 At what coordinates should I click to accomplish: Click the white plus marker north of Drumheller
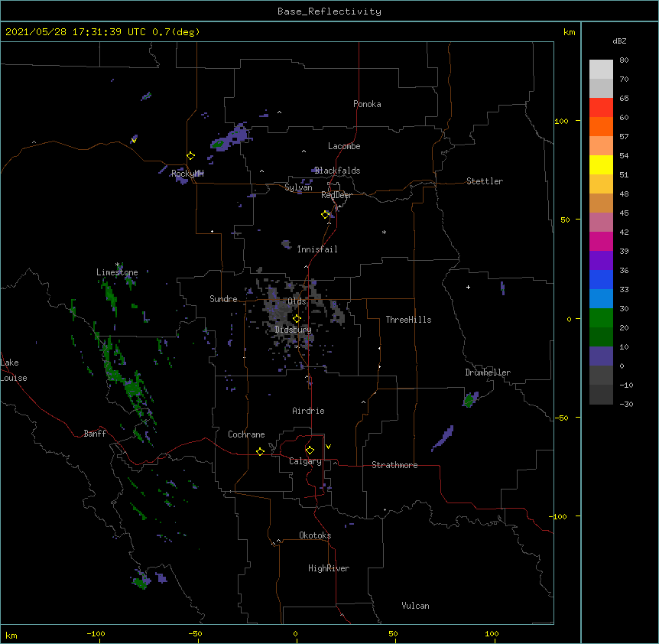[468, 287]
